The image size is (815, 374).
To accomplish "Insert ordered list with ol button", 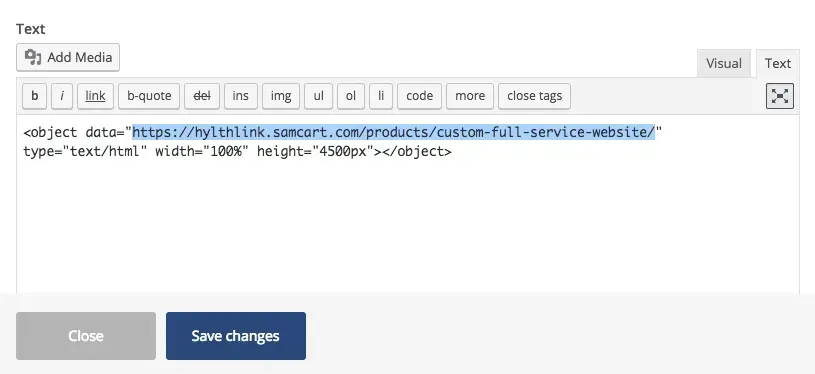I will pyautogui.click(x=351, y=96).
